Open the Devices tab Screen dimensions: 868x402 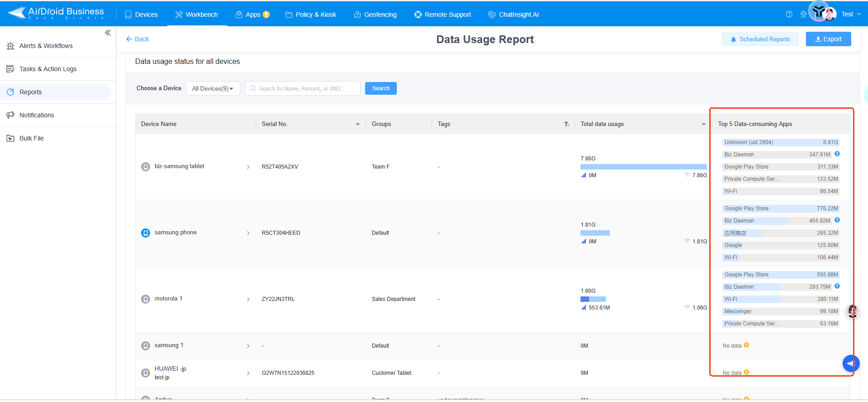coord(141,15)
